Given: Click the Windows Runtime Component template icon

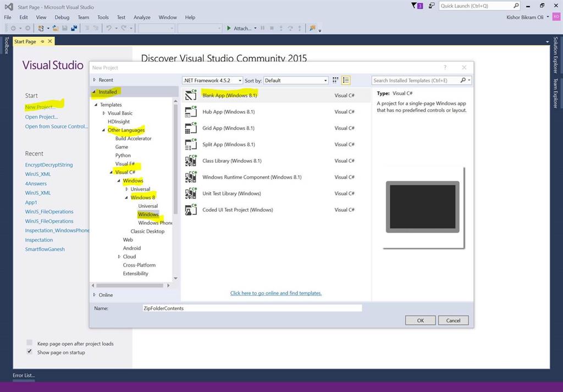Looking at the screenshot, I should point(191,177).
